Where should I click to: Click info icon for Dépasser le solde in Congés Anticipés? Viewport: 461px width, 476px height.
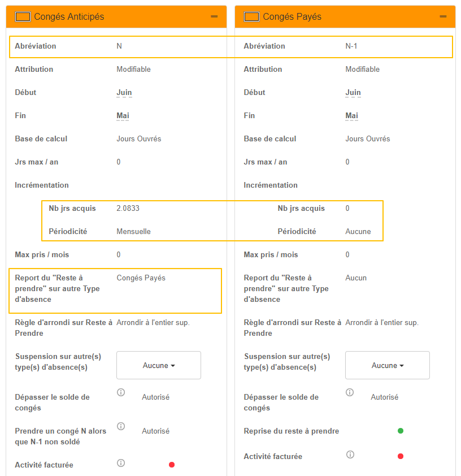pos(121,392)
